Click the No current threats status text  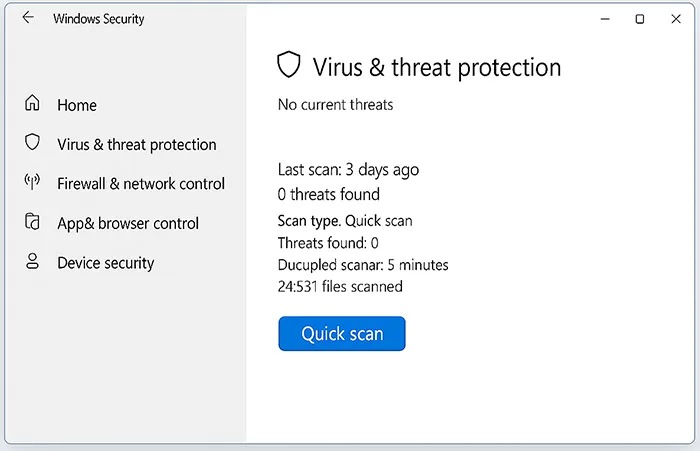coord(335,104)
